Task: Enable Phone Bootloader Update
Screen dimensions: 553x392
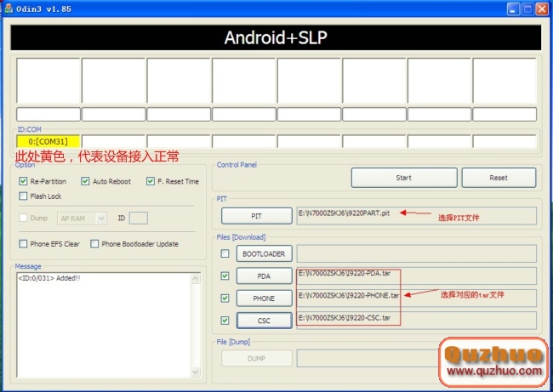Action: pos(94,243)
